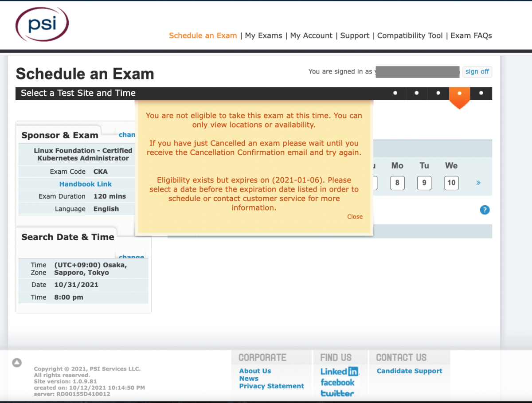Open the About Us footer link
Image resolution: width=532 pixels, height=403 pixels.
pyautogui.click(x=255, y=371)
